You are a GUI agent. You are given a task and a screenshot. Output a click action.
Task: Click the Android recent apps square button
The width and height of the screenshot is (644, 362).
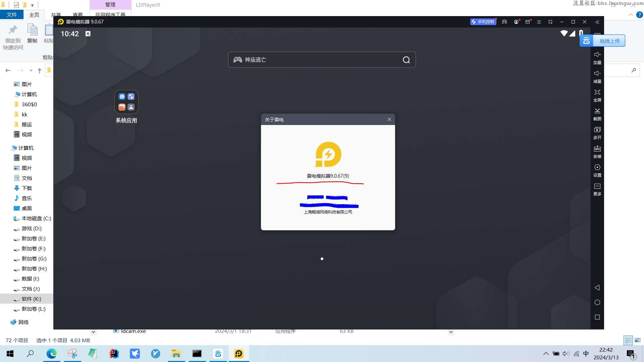(597, 317)
